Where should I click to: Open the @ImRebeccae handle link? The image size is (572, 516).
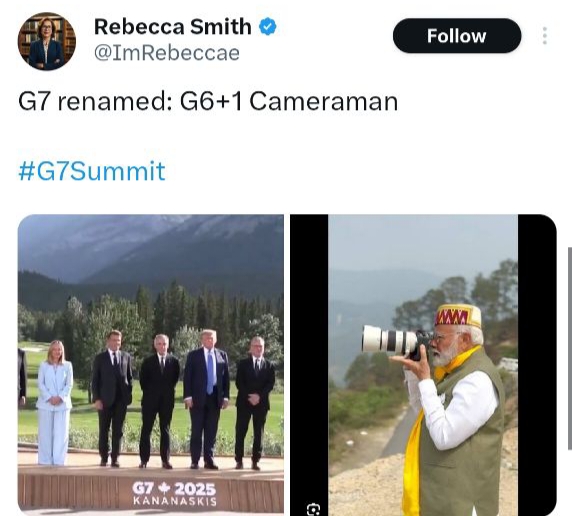[x=167, y=53]
